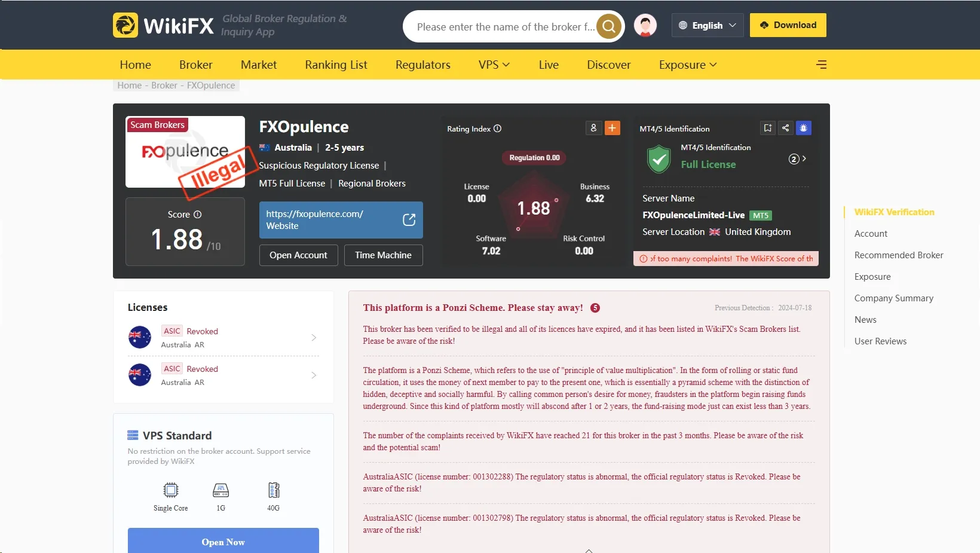Click the Time Machine button

[383, 255]
